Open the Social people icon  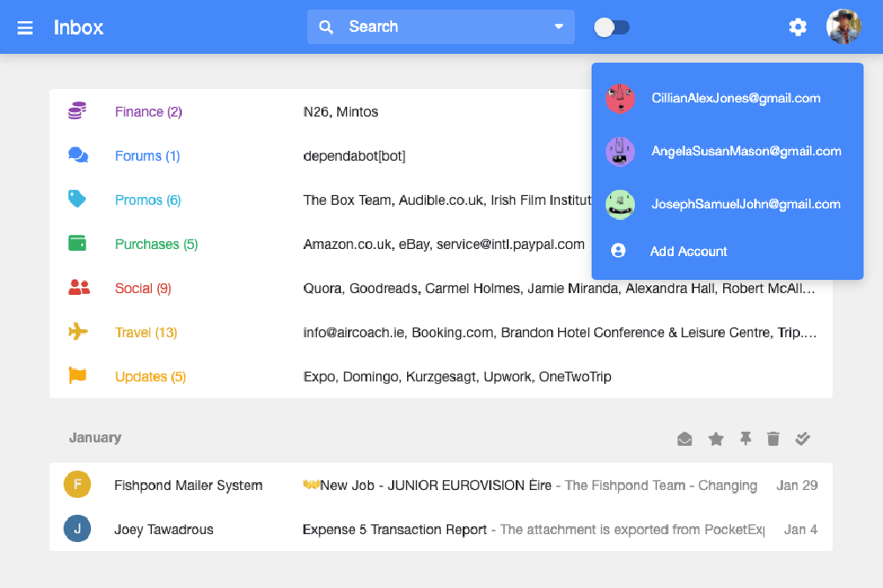[x=77, y=288]
